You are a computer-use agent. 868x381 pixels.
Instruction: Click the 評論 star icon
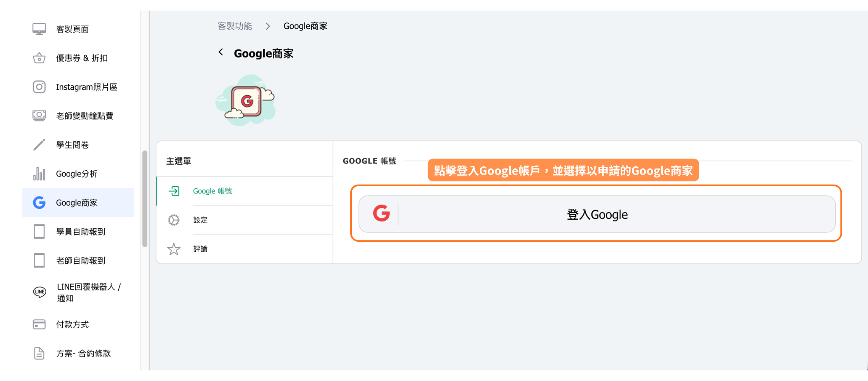pyautogui.click(x=174, y=249)
